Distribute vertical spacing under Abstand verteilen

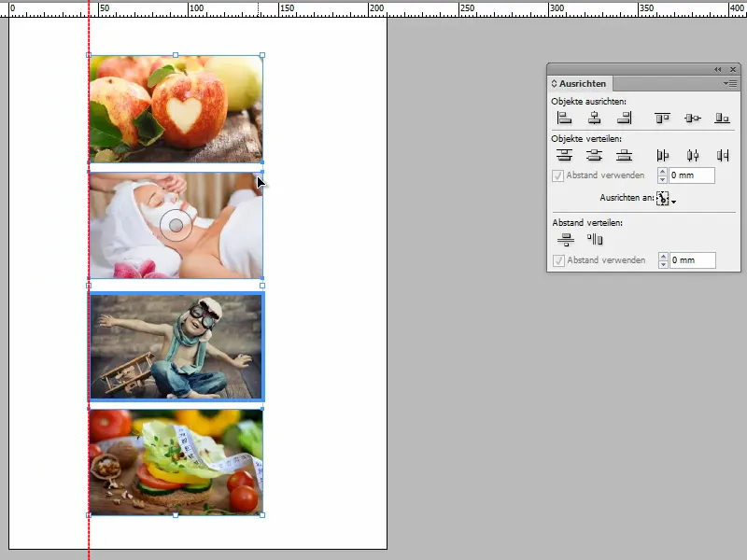click(566, 240)
